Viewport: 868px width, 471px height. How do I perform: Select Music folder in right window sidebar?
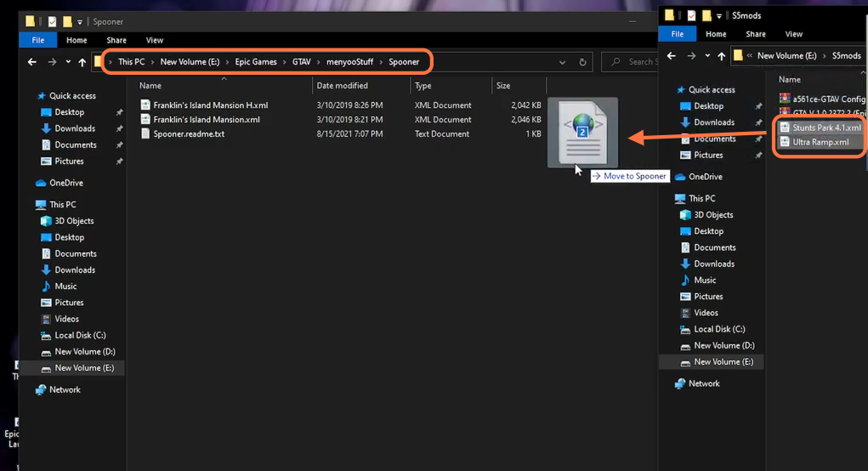tap(704, 280)
